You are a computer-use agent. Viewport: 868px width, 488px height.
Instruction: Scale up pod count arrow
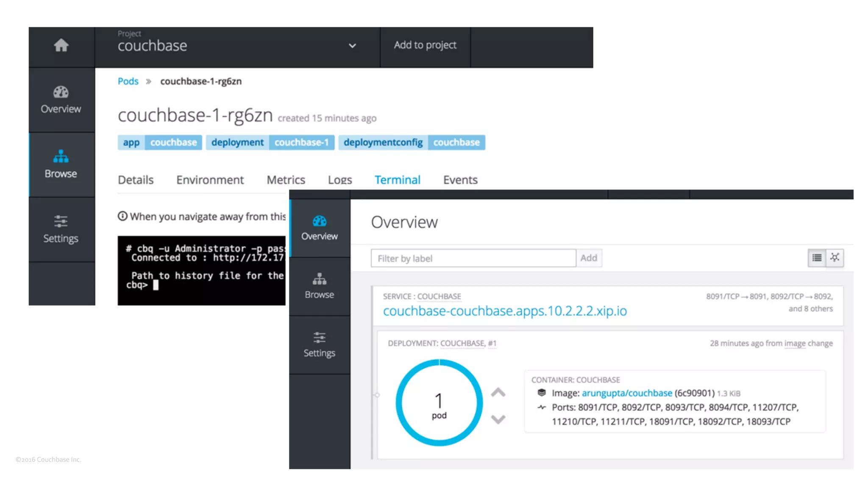pos(498,392)
